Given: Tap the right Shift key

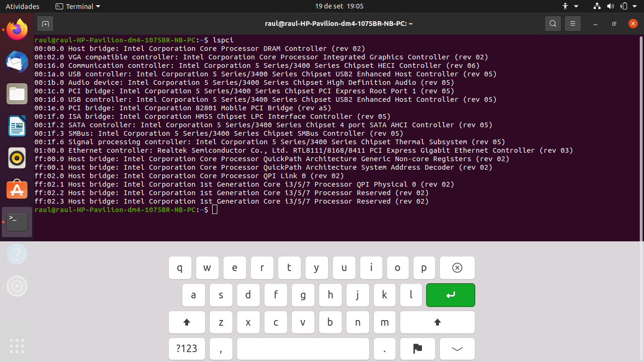Looking at the screenshot, I should (x=438, y=322).
